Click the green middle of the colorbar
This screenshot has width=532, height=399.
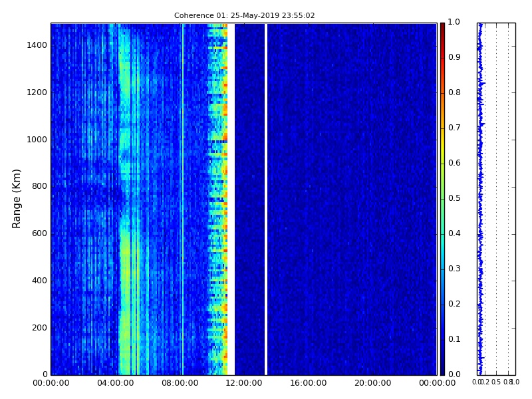coord(442,199)
